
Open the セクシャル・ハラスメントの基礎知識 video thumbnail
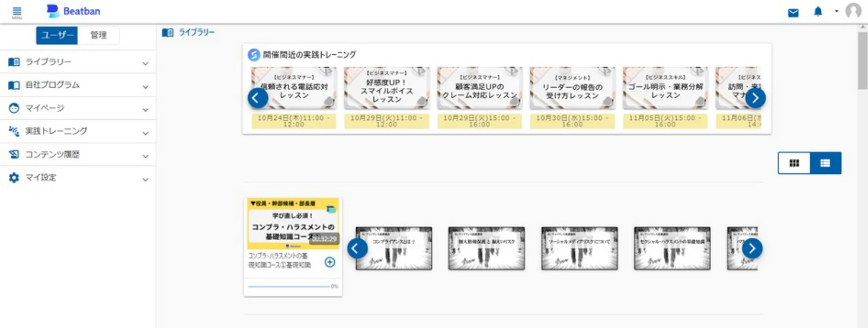click(x=672, y=248)
